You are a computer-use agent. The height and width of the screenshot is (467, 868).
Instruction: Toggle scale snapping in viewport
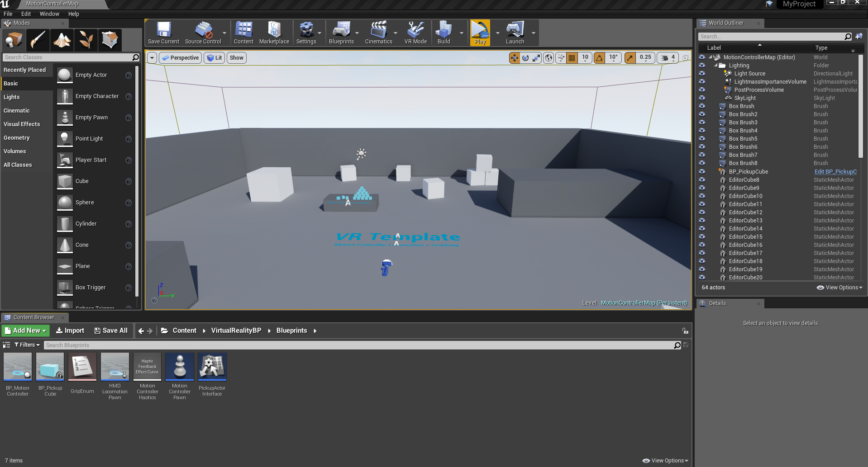click(x=630, y=58)
